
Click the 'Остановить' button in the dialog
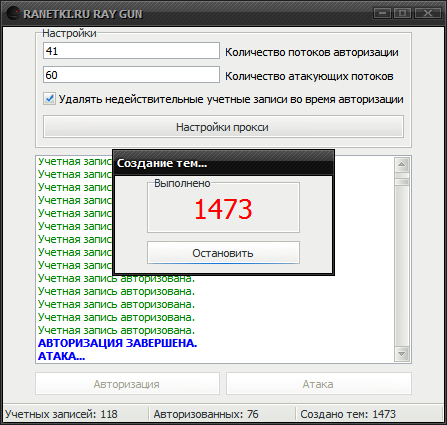point(223,253)
